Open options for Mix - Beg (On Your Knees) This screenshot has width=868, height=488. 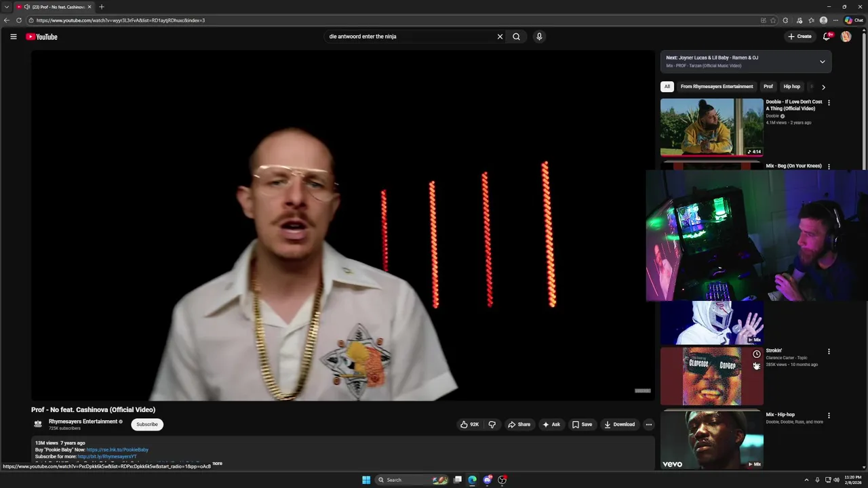(829, 167)
